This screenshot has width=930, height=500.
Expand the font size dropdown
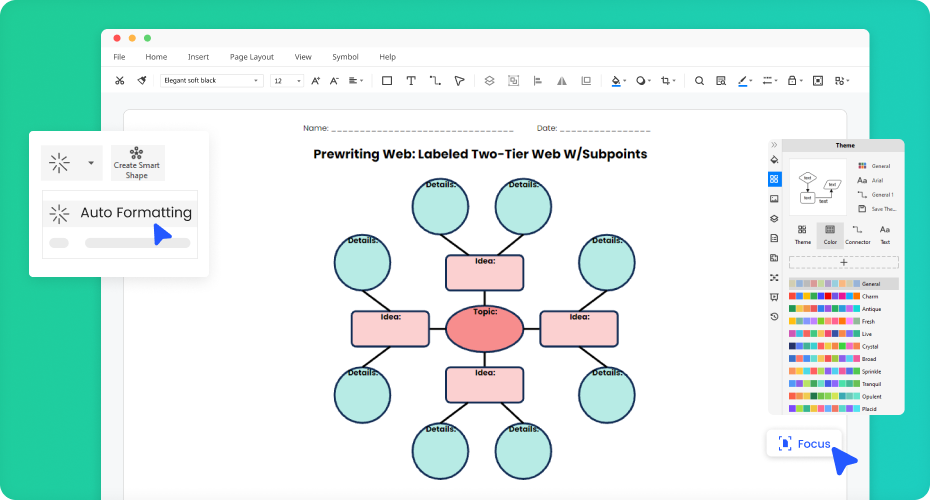click(287, 81)
